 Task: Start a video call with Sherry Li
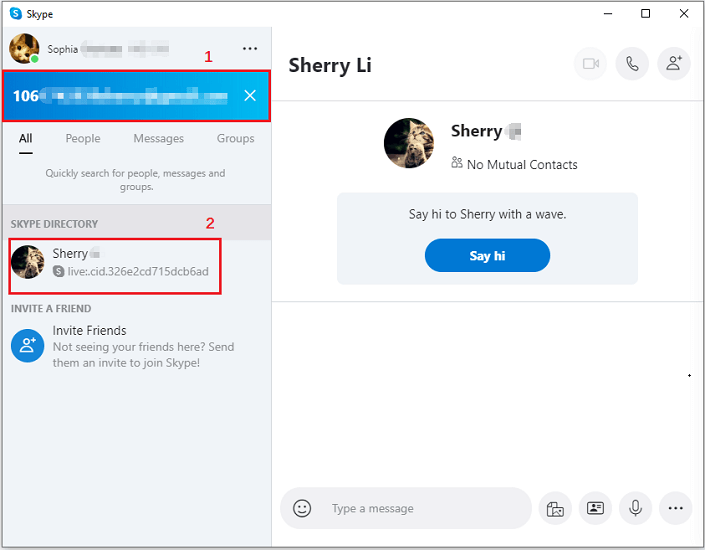[x=590, y=64]
